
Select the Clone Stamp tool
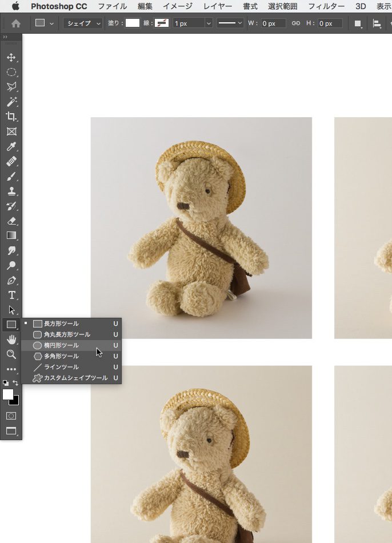point(11,191)
